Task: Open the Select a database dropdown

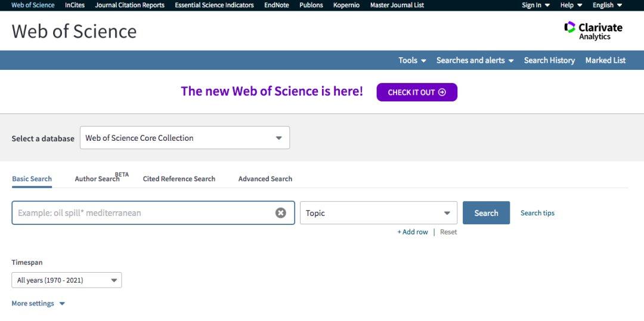Action: click(x=185, y=138)
